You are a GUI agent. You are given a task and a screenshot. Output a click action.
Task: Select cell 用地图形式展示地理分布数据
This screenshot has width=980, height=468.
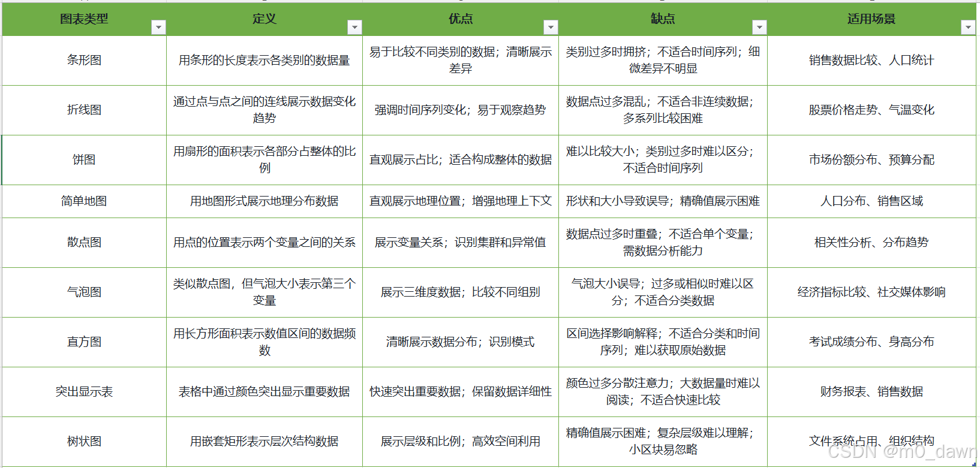click(264, 201)
